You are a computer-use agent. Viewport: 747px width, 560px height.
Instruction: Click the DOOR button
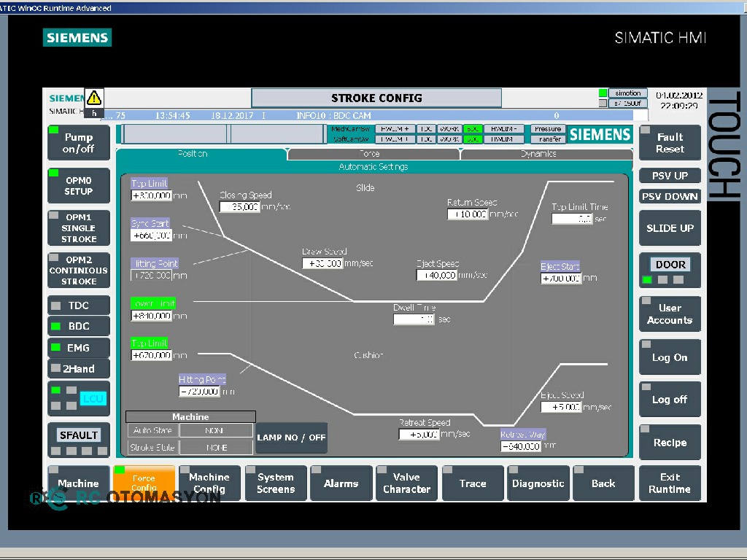click(670, 264)
